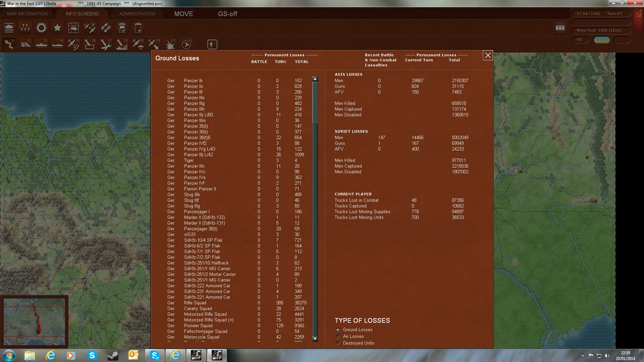Select the F7 bomb airfield mode

coord(106,44)
